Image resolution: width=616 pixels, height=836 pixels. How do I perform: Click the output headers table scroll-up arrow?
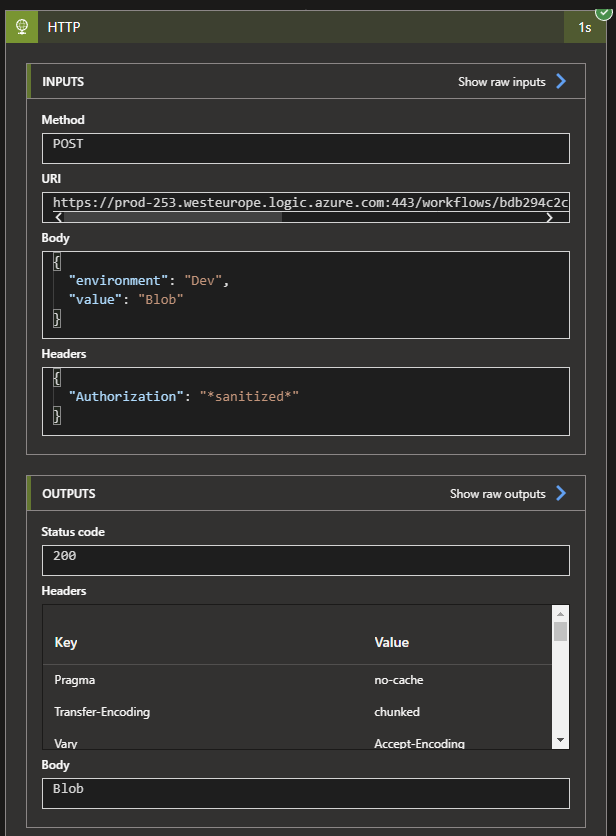click(x=560, y=614)
